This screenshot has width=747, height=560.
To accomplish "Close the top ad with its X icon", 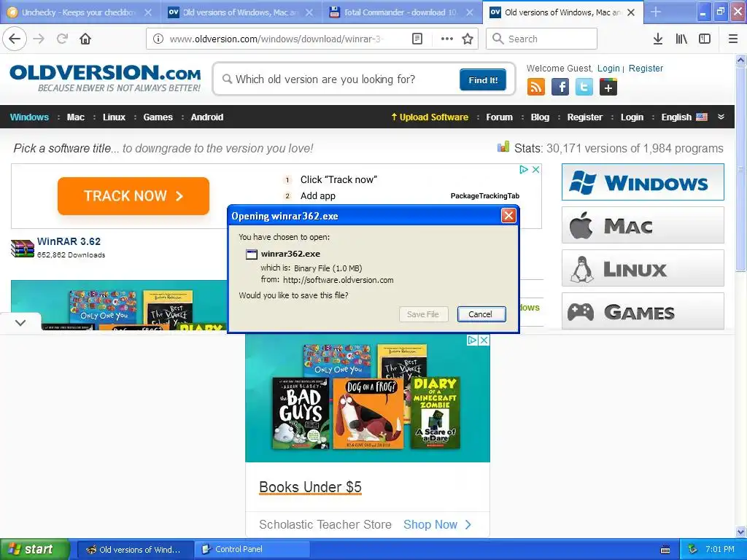I will [x=536, y=169].
